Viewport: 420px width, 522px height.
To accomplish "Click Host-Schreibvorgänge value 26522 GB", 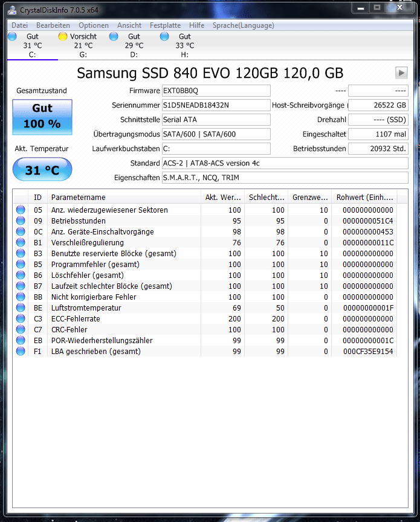I will (378, 105).
